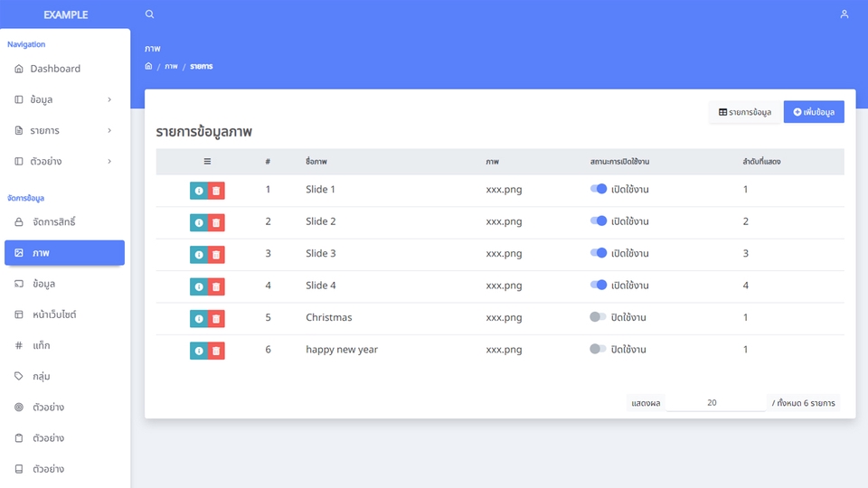
Task: Expand the ตัวอย่าง navigation chevron
Action: pos(109,162)
